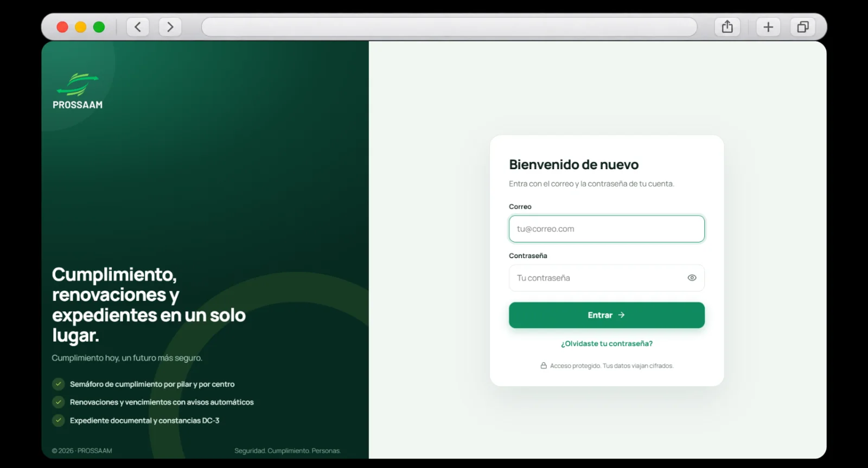Maximize the window with green button
Viewport: 868px width, 468px height.
point(99,27)
